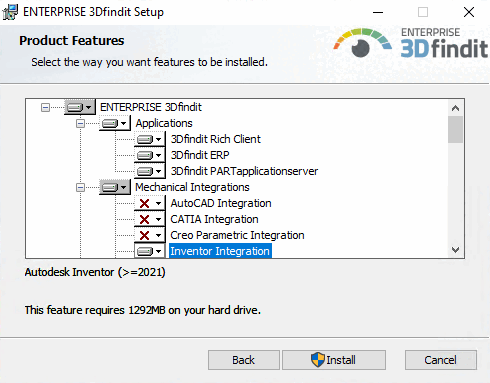
Task: Close the ENTERPRISE 3Dfindit Setup window
Action: pyautogui.click(x=469, y=12)
